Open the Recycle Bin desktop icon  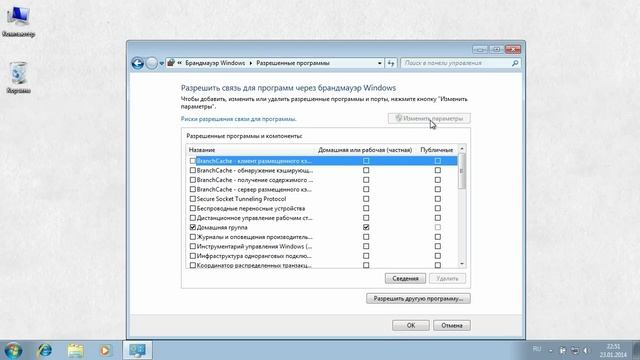pyautogui.click(x=18, y=78)
